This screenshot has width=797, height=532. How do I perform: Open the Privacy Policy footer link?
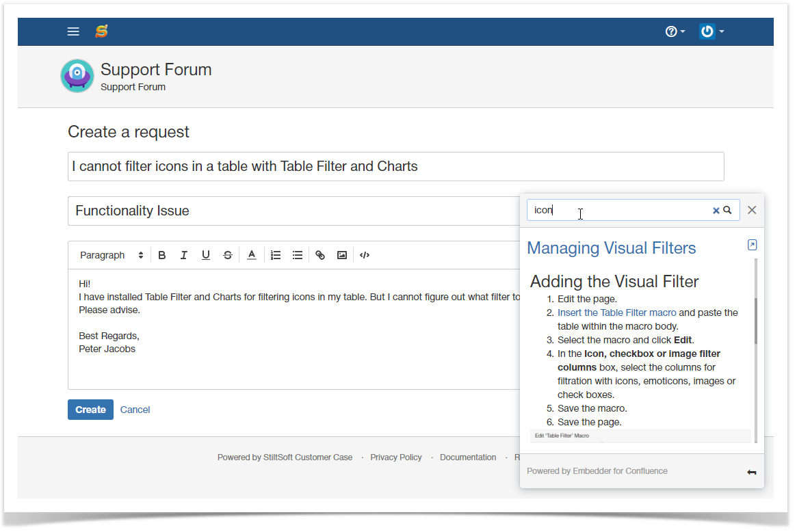(396, 457)
